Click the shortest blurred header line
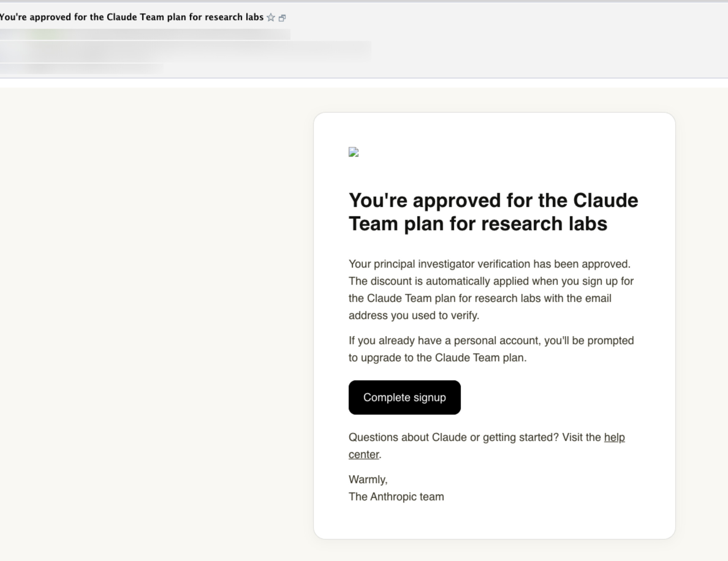This screenshot has height=561, width=728. click(82, 68)
